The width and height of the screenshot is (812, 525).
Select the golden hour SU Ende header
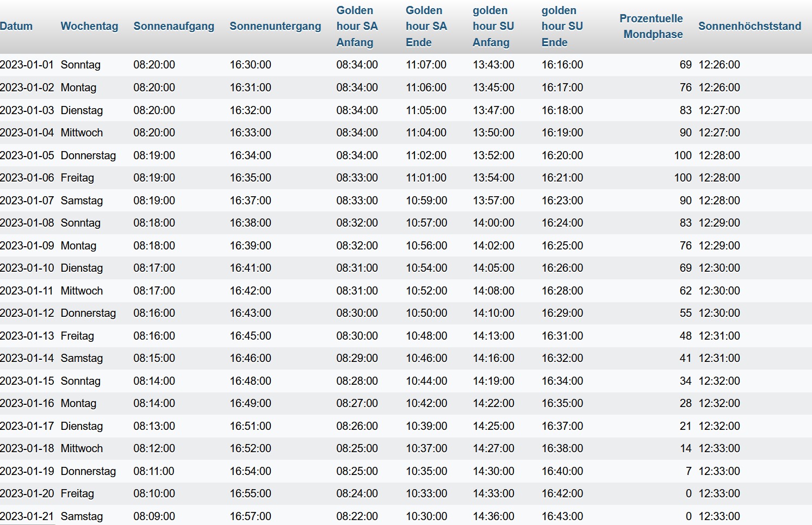click(x=562, y=26)
